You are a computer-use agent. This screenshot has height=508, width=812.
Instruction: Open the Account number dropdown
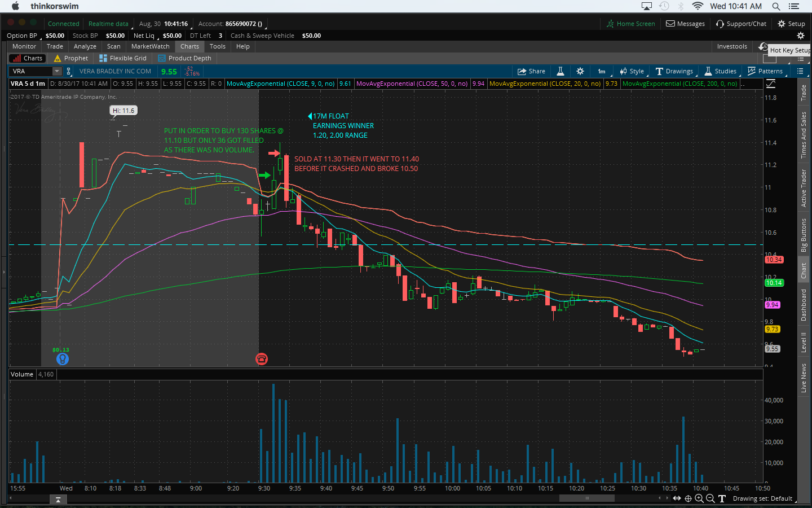[231, 24]
